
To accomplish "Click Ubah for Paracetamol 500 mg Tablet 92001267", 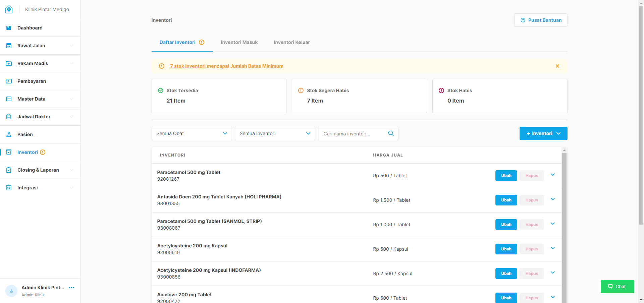I will pos(506,176).
